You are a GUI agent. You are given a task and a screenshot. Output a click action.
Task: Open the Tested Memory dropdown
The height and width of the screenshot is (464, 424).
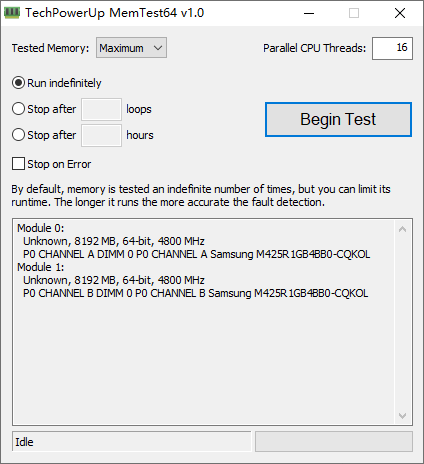coord(131,48)
